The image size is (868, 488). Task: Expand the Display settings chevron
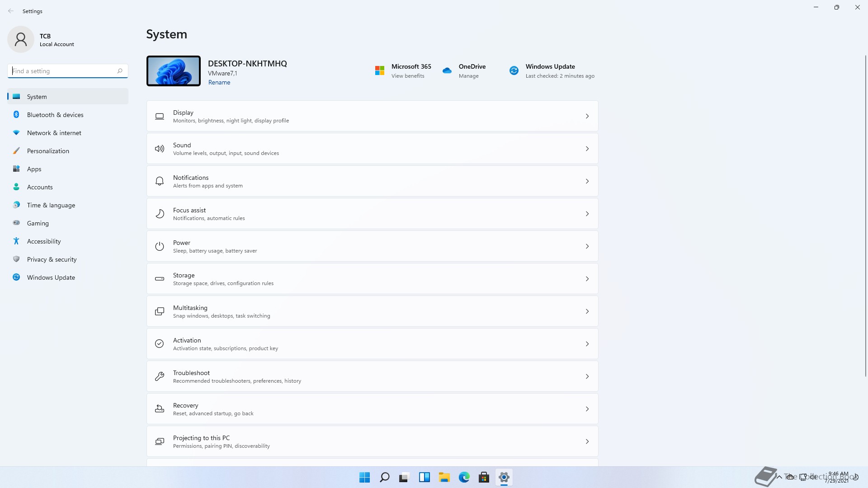[587, 116]
